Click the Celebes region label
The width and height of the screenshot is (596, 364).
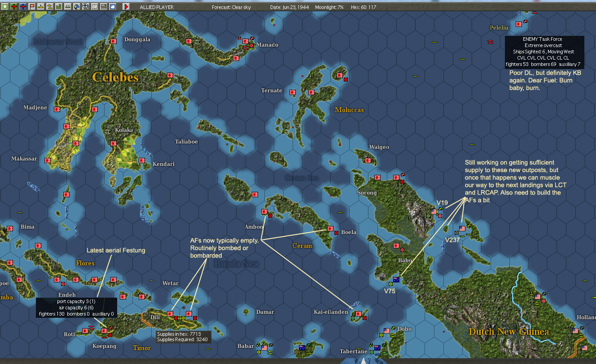pos(115,78)
